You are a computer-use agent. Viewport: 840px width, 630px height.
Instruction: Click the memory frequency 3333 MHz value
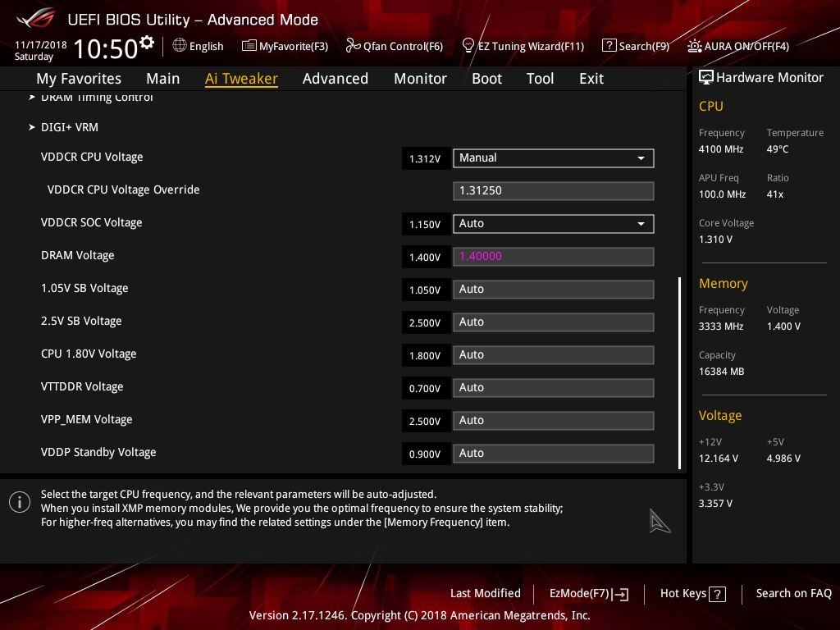click(721, 326)
